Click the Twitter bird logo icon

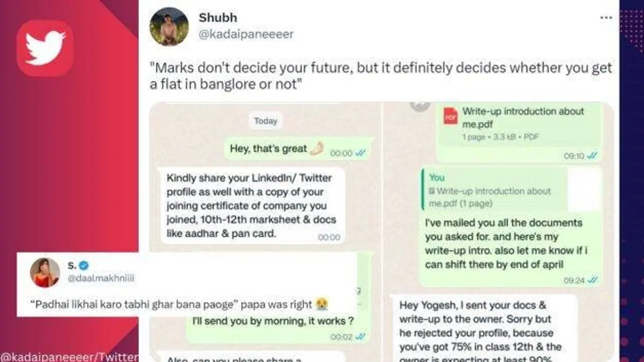(x=45, y=48)
